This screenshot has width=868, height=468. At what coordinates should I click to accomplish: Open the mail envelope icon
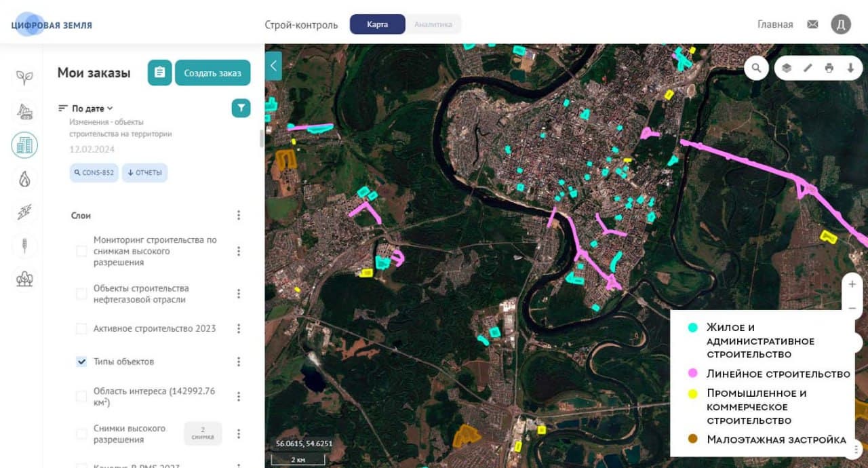click(x=812, y=24)
